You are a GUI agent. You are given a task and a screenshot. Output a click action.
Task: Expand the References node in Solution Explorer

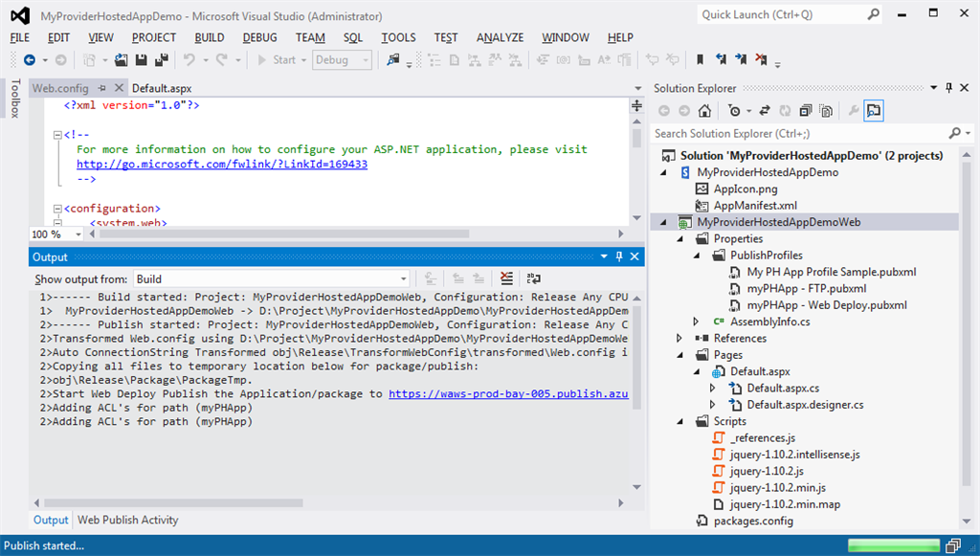pyautogui.click(x=680, y=339)
